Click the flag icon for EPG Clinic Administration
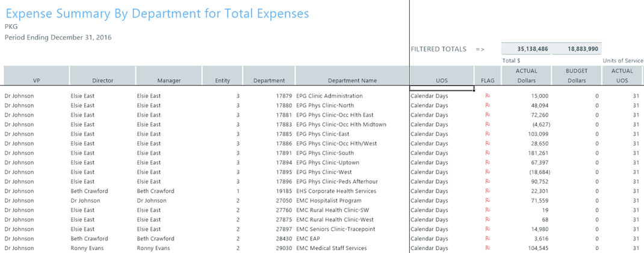 [x=487, y=96]
